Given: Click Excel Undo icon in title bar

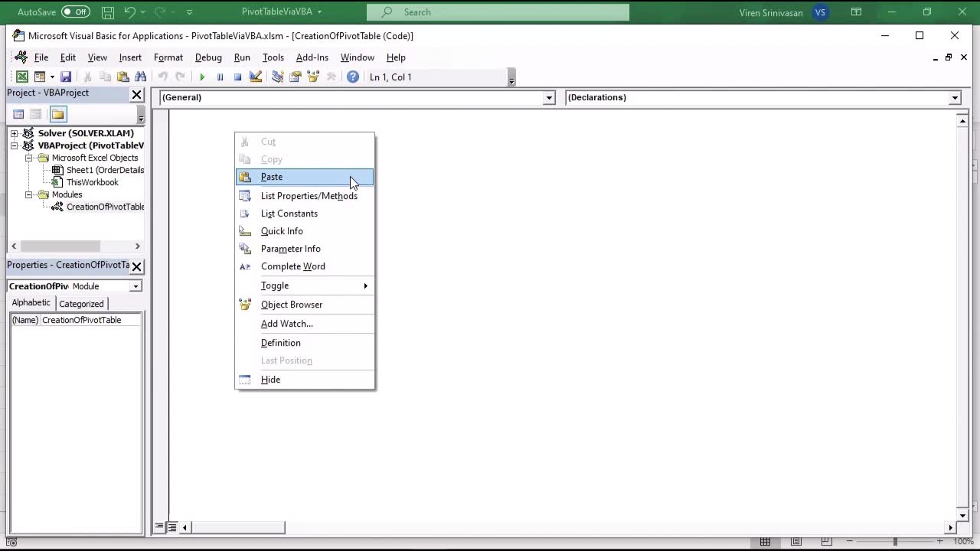Looking at the screenshot, I should click(129, 12).
